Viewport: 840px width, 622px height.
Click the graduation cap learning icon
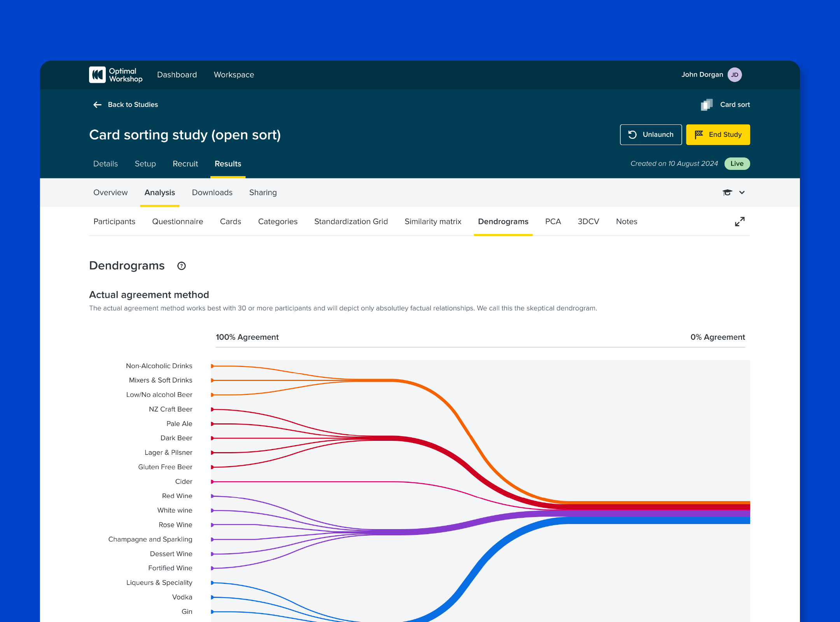tap(727, 192)
